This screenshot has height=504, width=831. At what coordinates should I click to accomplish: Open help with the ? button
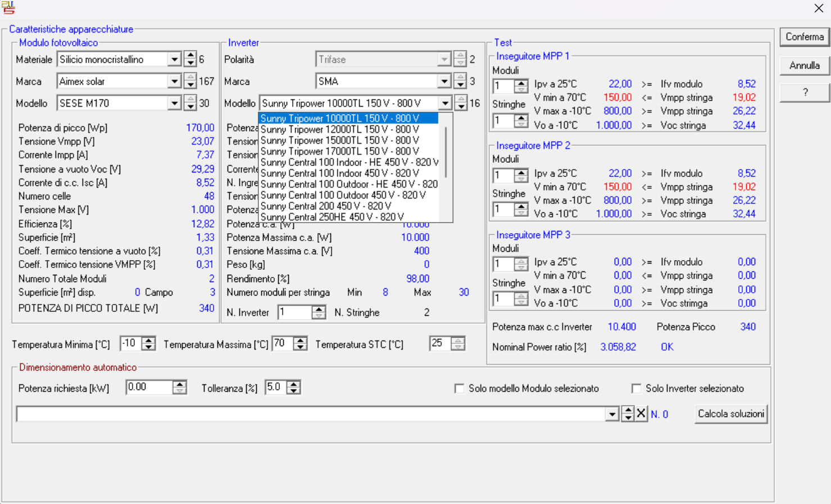pos(805,93)
